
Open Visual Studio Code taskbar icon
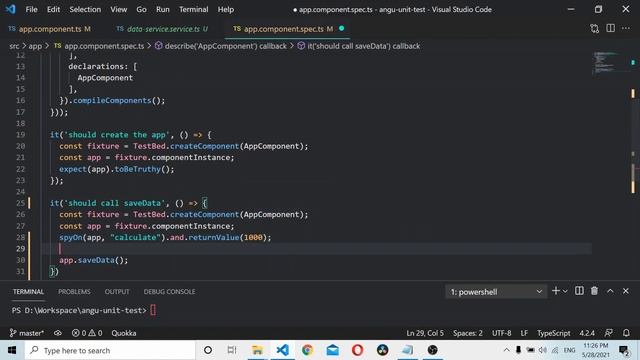tap(282, 350)
